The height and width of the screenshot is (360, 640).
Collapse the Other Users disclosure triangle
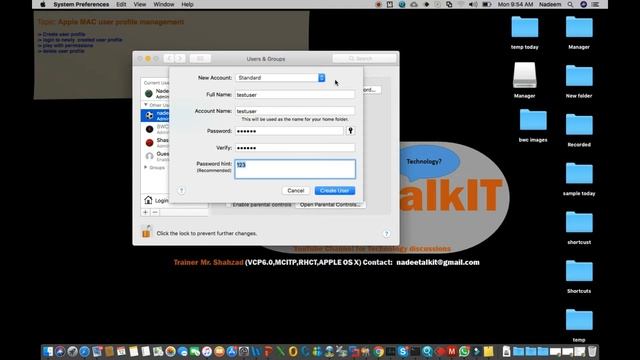(x=146, y=105)
